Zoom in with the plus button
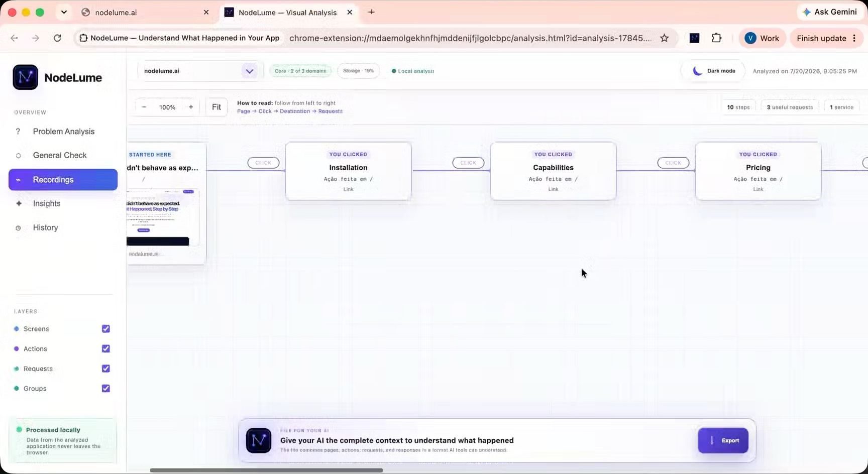 coord(191,107)
